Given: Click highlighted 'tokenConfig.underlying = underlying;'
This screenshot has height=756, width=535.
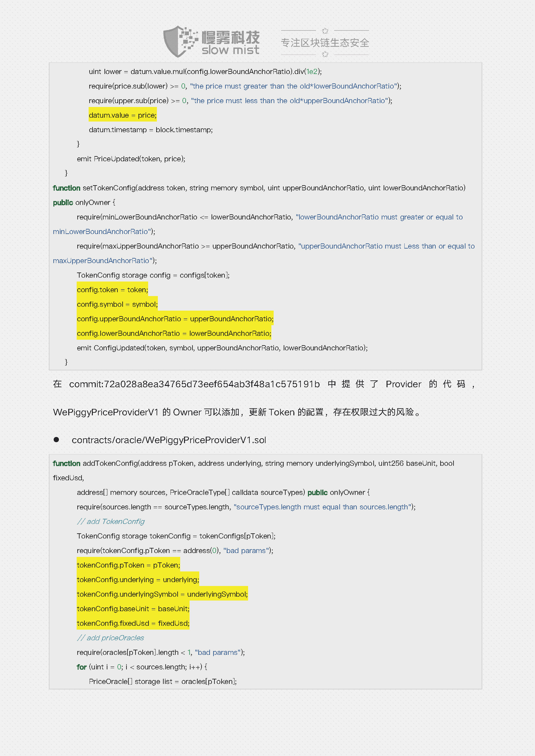Looking at the screenshot, I should coord(138,580).
